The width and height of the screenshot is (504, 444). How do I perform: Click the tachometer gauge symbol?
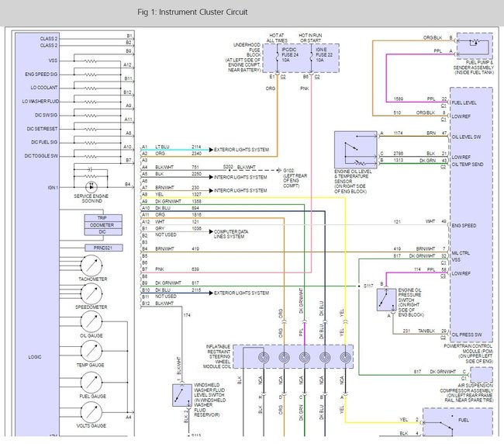[x=92, y=262]
